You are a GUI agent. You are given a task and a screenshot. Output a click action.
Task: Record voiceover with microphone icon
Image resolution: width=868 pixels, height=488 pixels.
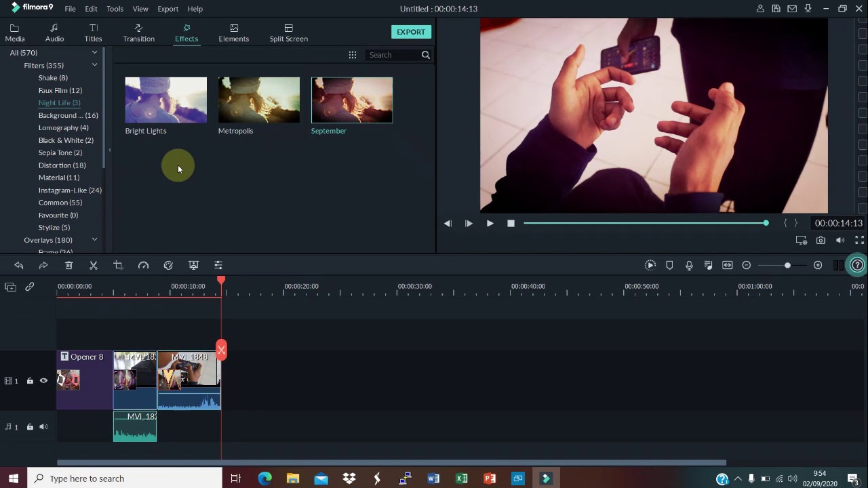click(689, 265)
